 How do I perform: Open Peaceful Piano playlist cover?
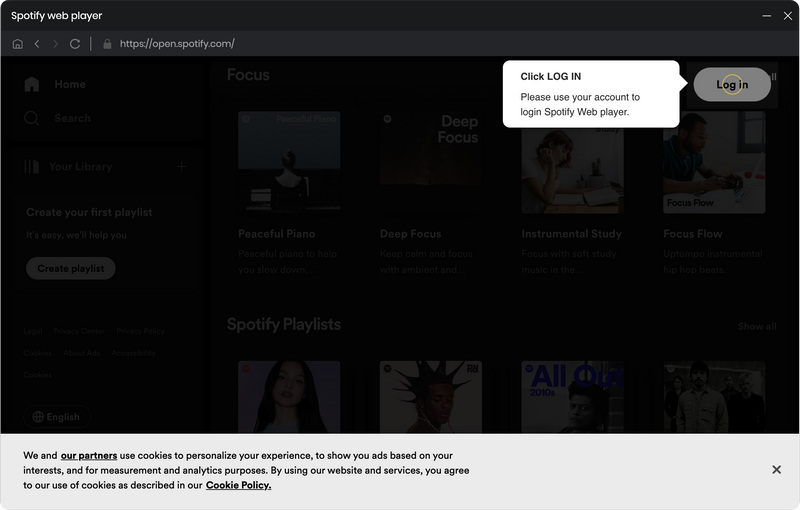pos(289,162)
